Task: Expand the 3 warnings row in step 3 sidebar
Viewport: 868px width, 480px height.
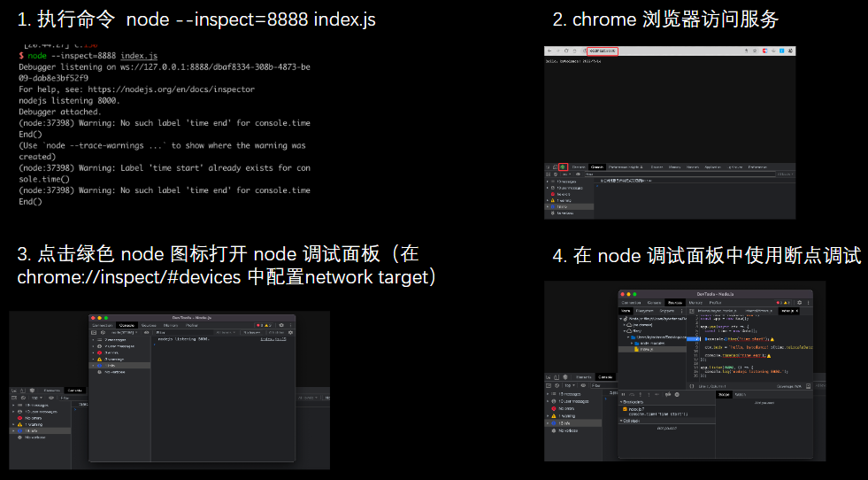Action: pos(93,360)
